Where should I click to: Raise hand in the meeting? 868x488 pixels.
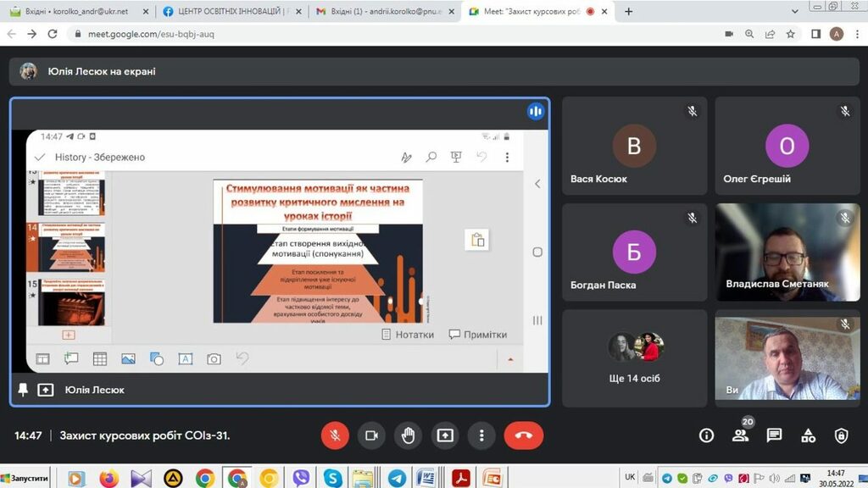tap(408, 435)
